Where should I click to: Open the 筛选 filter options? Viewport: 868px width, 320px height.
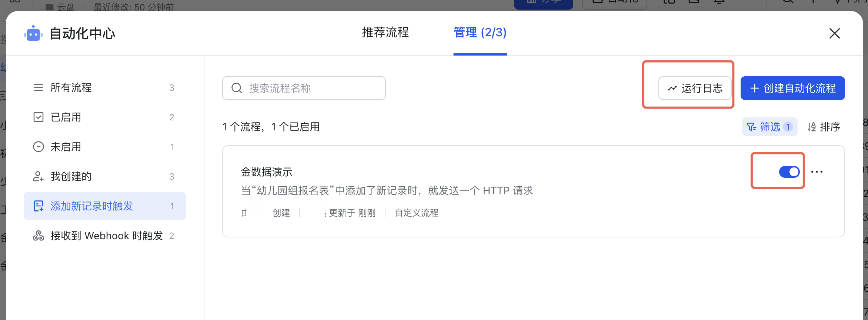click(769, 127)
